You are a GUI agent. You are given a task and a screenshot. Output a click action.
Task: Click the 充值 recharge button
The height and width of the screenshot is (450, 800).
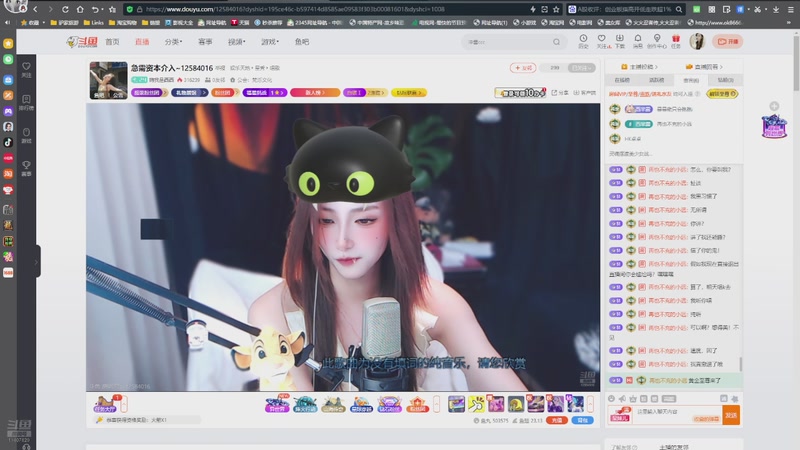click(x=557, y=420)
